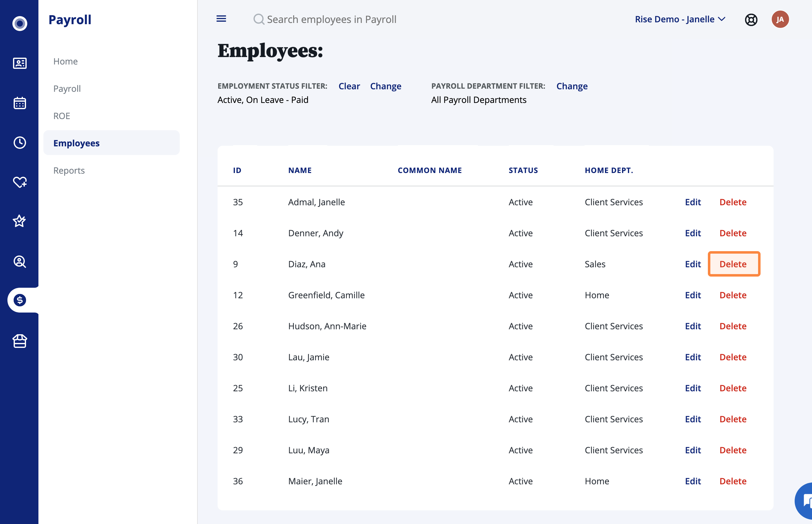
Task: Edit employee Admal, Janelle
Action: pyautogui.click(x=693, y=202)
